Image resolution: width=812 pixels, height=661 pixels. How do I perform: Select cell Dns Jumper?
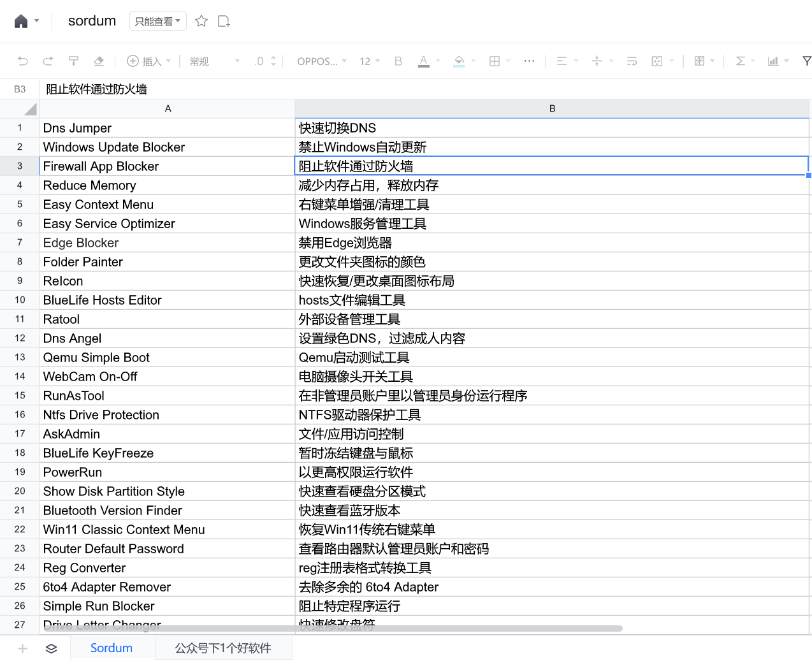(168, 128)
